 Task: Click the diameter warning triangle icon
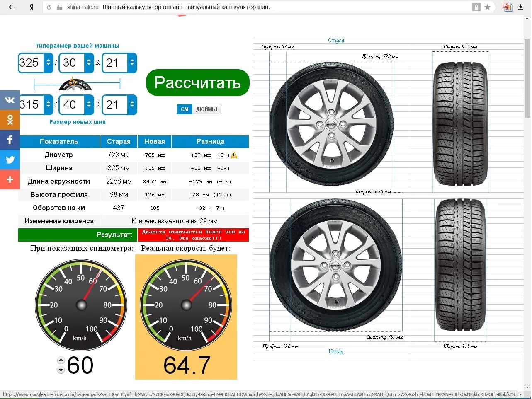click(x=234, y=155)
